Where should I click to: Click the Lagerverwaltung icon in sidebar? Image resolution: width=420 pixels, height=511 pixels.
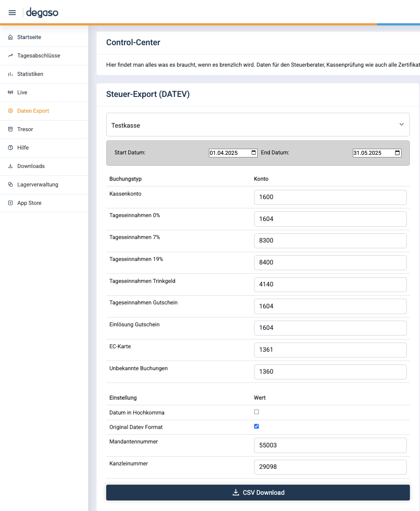tap(11, 185)
